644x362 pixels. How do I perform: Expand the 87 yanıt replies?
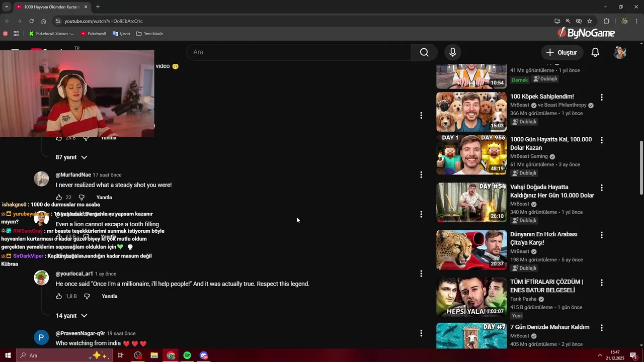pyautogui.click(x=71, y=157)
